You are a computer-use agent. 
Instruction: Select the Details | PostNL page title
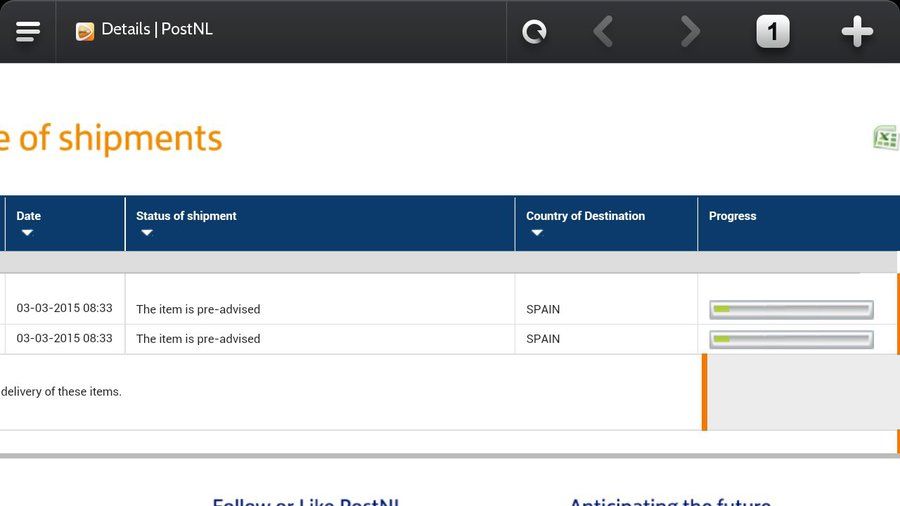coord(157,29)
